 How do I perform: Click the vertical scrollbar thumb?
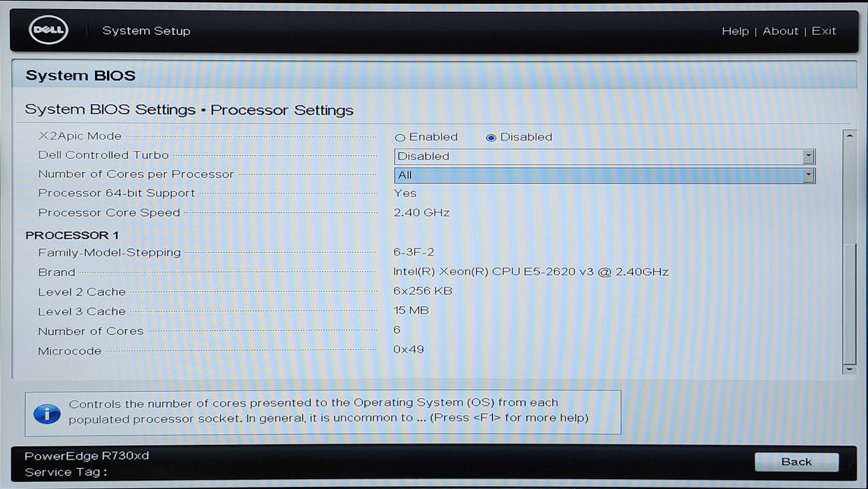click(850, 302)
